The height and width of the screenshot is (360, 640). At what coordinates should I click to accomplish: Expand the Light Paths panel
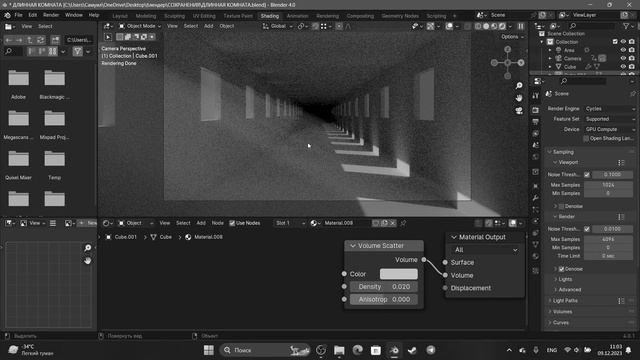pos(565,301)
